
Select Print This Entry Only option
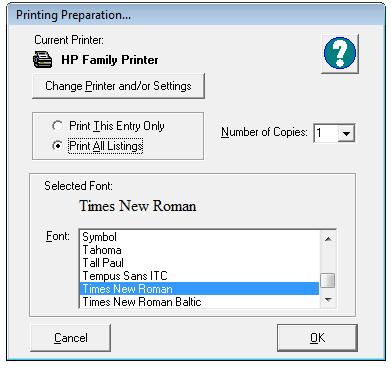tap(57, 126)
